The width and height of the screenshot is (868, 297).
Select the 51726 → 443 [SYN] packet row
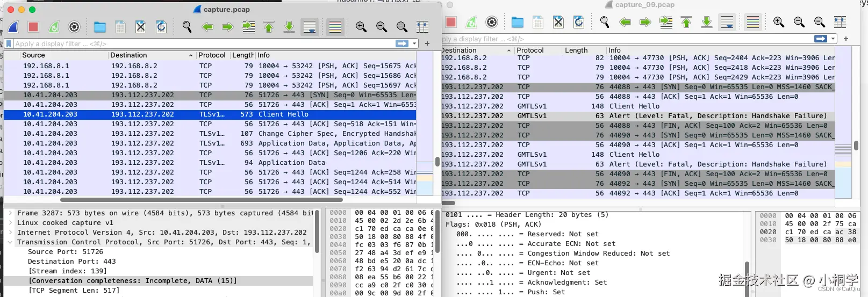click(210, 95)
